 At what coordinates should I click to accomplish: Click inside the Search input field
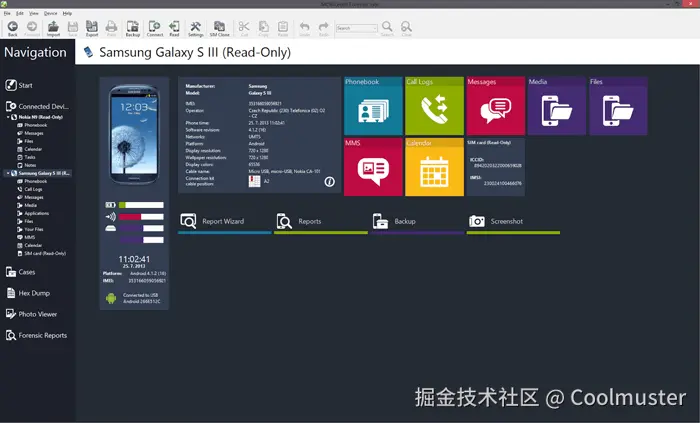coord(354,28)
